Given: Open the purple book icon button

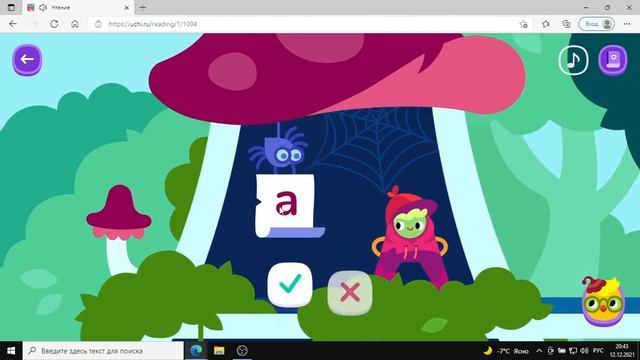Looking at the screenshot, I should click(612, 60).
